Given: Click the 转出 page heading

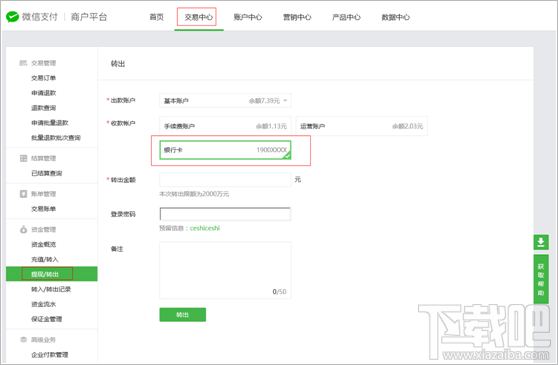Looking at the screenshot, I should tap(118, 64).
